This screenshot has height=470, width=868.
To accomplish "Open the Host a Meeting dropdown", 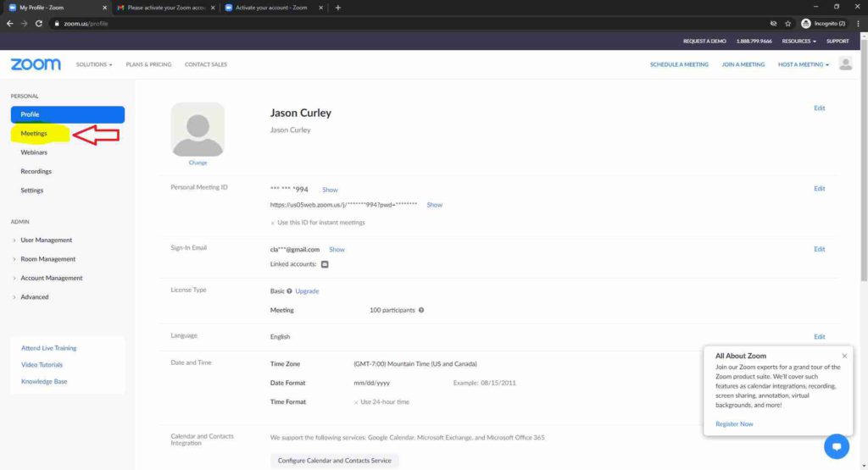I will [x=804, y=64].
